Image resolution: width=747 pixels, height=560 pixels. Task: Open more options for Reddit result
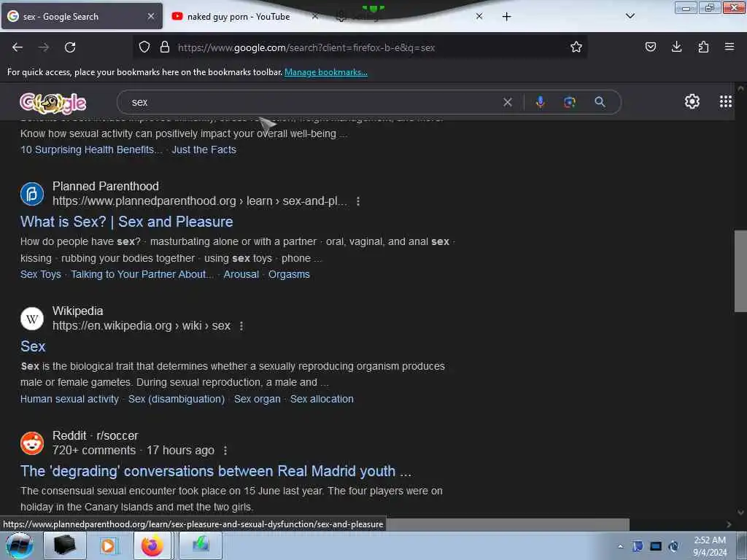(x=225, y=451)
